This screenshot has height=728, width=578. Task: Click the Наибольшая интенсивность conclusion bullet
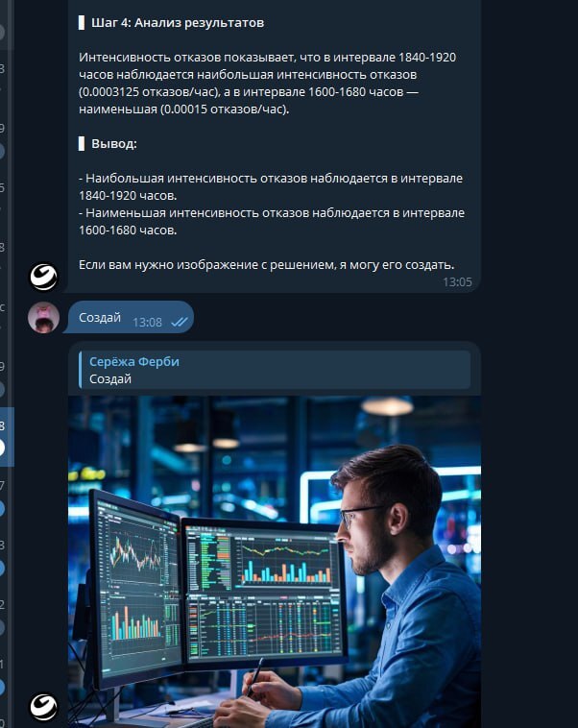click(271, 186)
